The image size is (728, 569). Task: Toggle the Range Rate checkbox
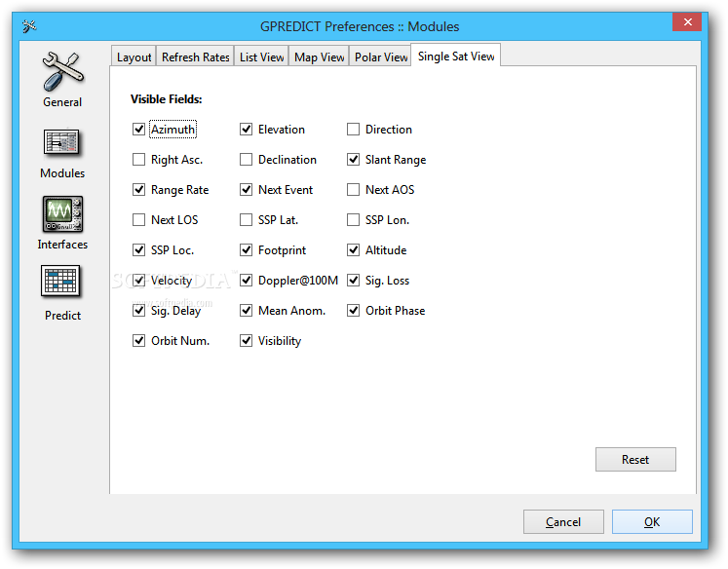point(138,189)
